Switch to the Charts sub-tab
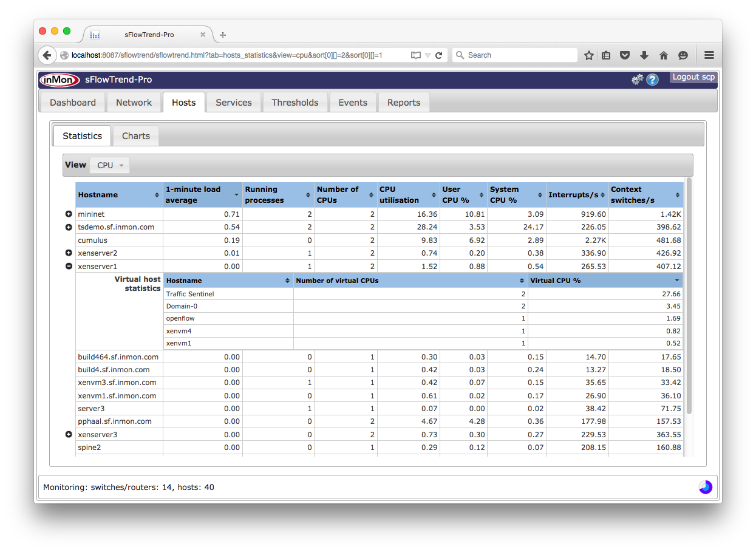 click(136, 136)
